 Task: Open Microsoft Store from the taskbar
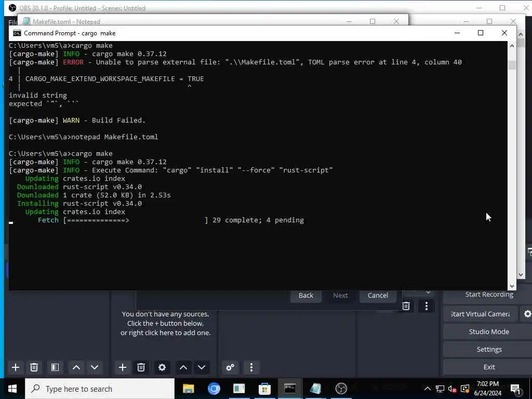pos(264,389)
